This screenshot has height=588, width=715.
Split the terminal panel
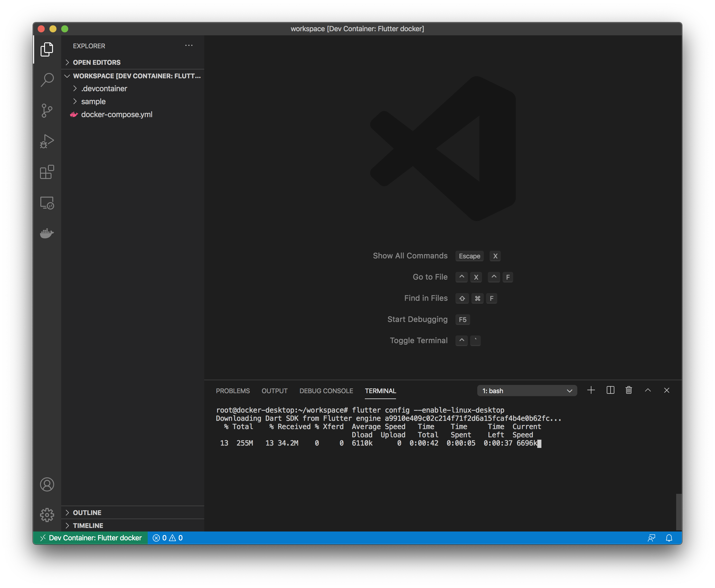click(610, 390)
